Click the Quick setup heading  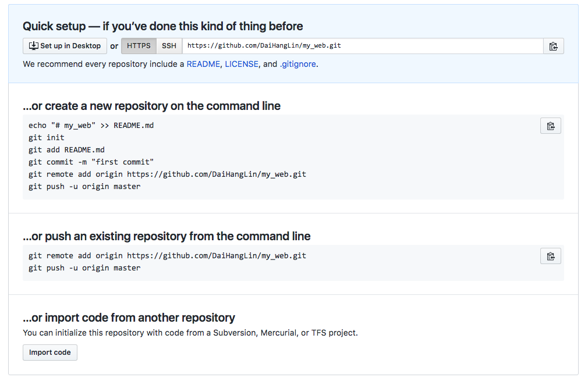tap(163, 26)
